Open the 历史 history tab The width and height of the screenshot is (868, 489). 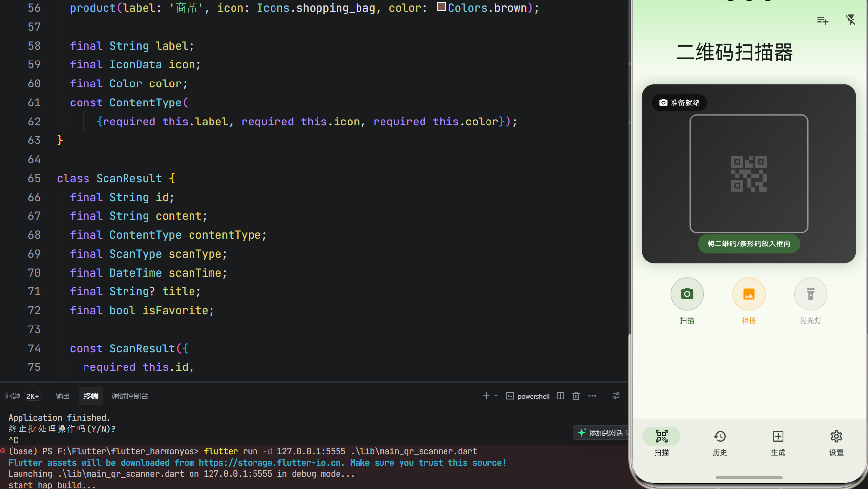click(x=720, y=443)
